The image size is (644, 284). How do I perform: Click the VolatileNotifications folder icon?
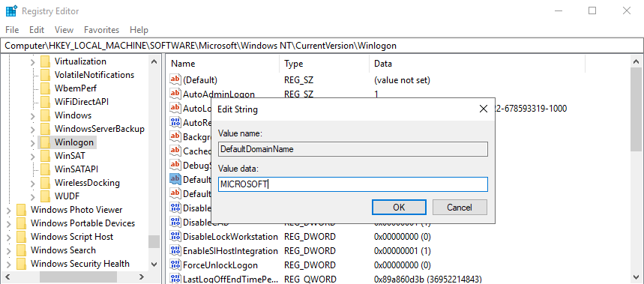coord(45,75)
